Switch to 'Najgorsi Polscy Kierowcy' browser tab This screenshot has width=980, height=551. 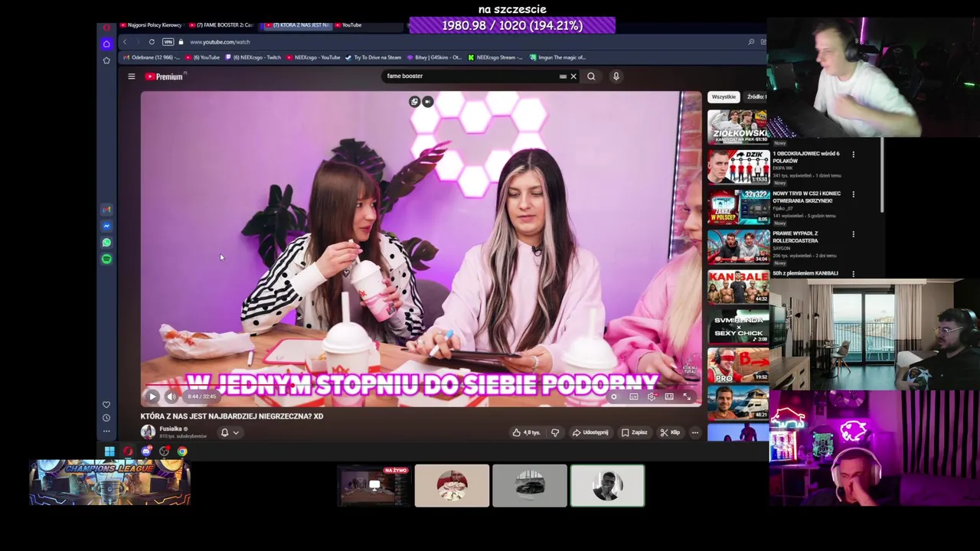click(x=150, y=25)
